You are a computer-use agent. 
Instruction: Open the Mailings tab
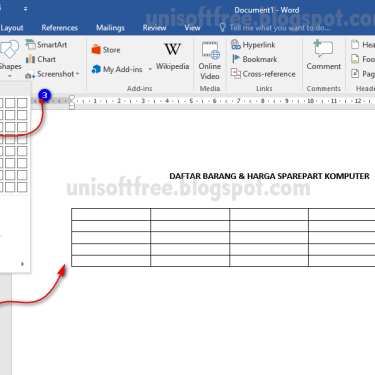click(110, 28)
